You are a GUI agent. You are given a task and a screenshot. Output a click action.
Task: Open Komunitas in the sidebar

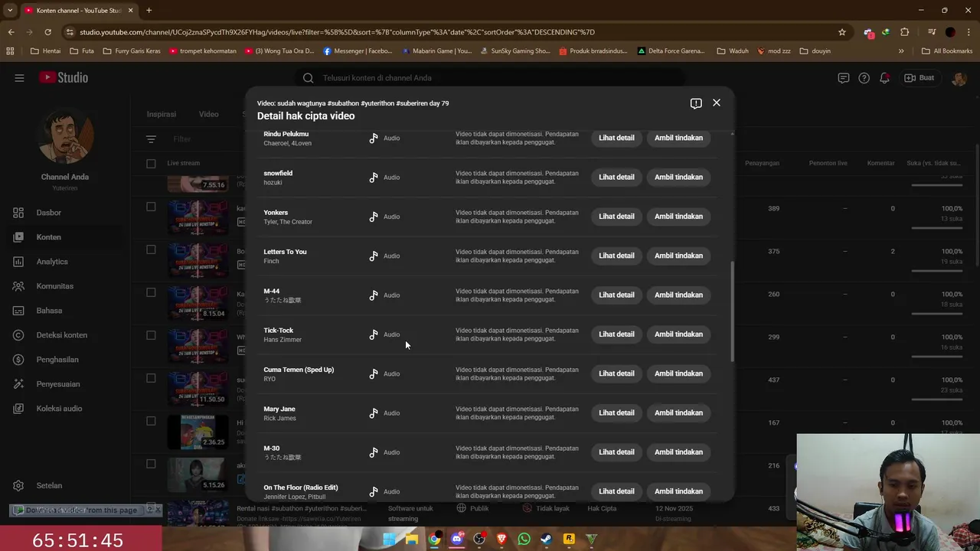[54, 286]
